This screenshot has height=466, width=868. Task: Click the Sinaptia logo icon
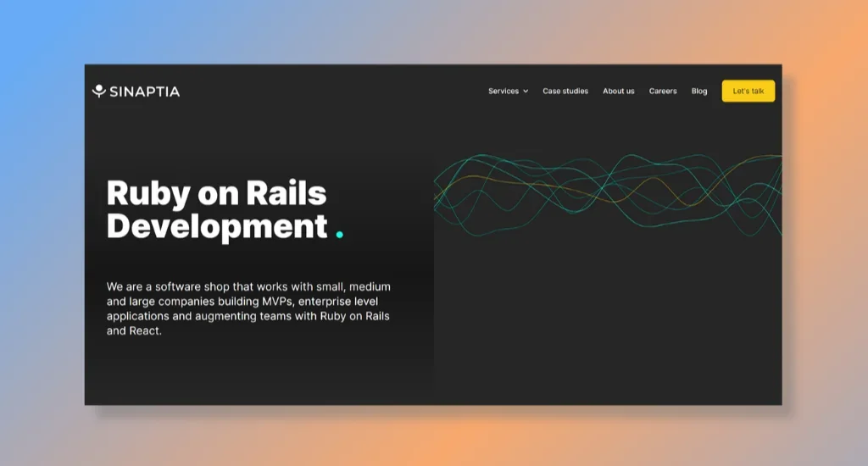99,91
